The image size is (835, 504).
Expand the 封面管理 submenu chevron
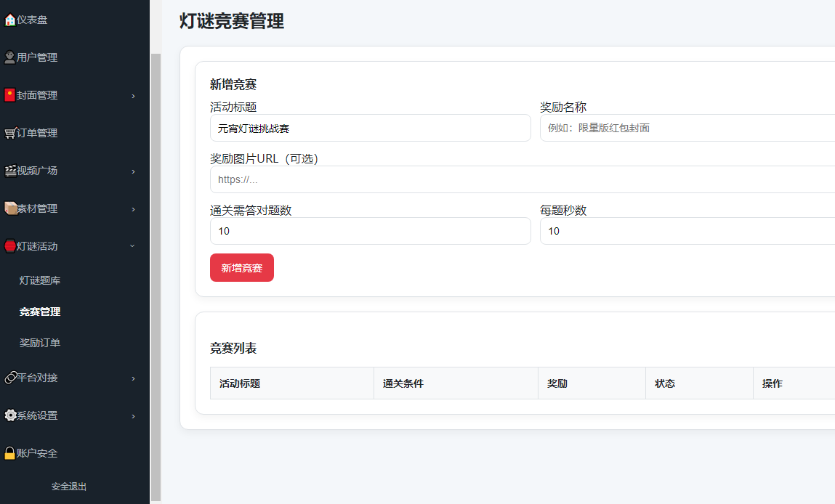(133, 96)
